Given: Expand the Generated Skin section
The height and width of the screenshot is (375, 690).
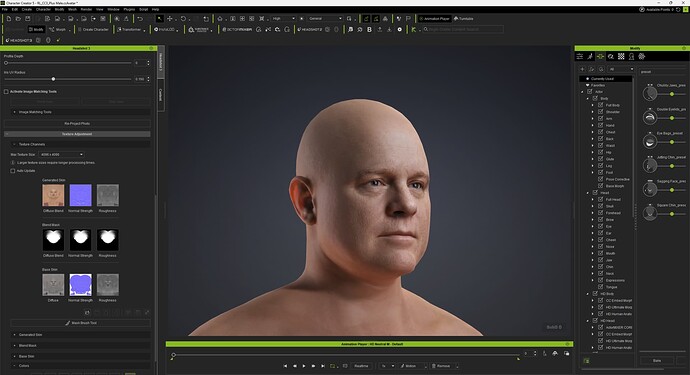Looking at the screenshot, I should [x=80, y=335].
